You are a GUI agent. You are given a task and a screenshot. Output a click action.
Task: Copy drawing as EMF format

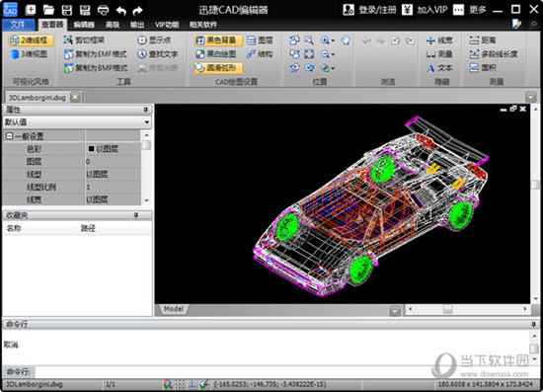tap(96, 54)
